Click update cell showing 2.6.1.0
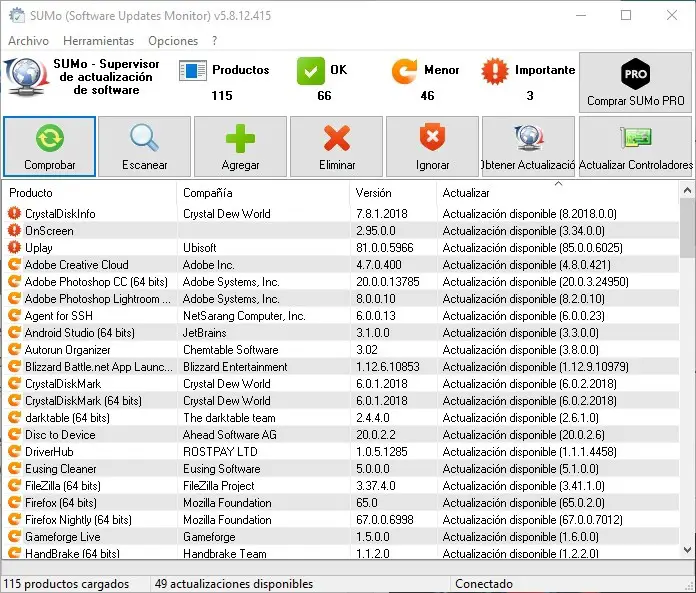This screenshot has width=696, height=593. coord(520,418)
